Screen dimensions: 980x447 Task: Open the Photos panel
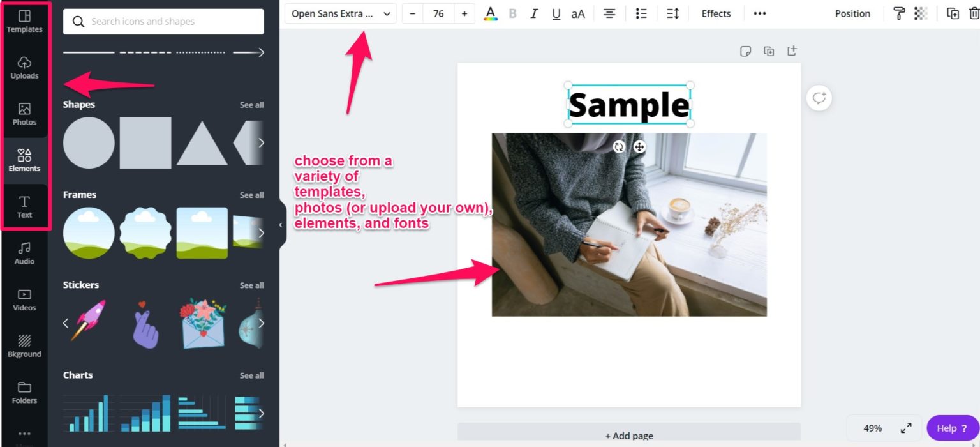coord(24,113)
